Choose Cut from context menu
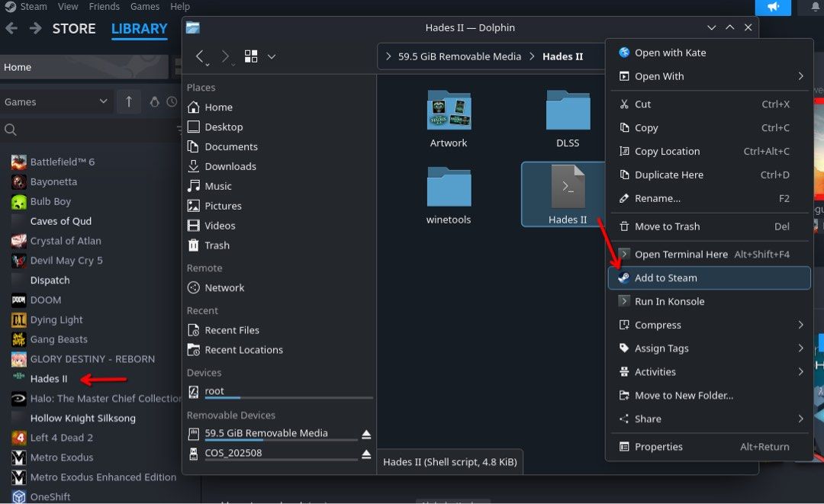 (x=709, y=104)
